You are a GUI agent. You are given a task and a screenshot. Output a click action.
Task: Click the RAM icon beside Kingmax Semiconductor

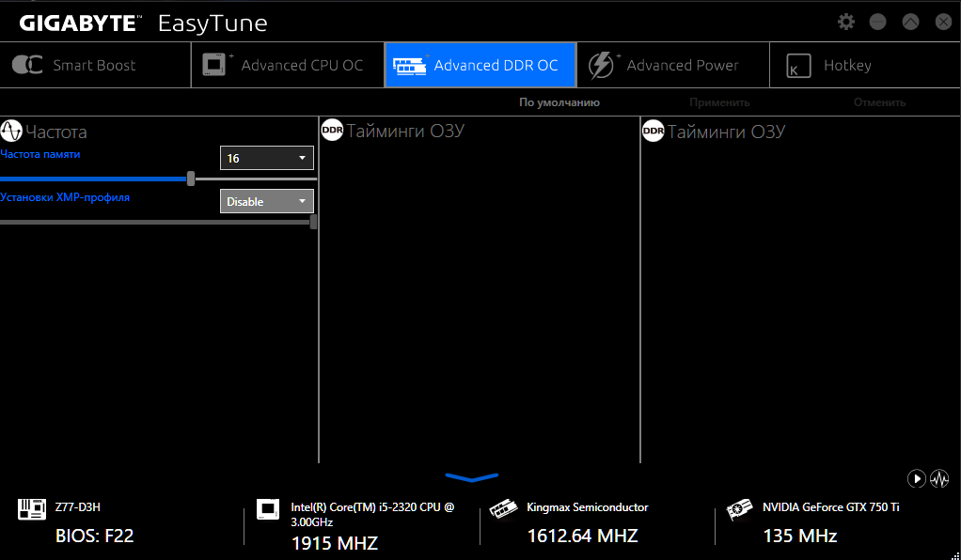coord(502,510)
